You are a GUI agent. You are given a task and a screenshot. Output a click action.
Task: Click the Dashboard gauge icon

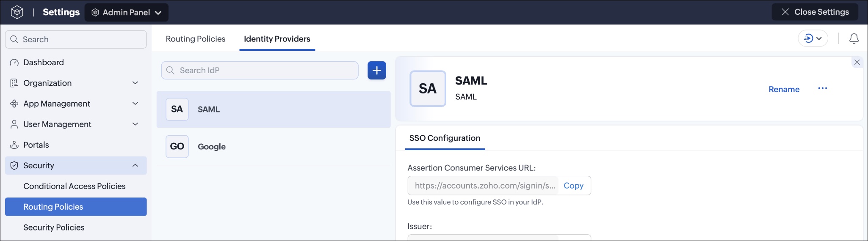(x=14, y=63)
